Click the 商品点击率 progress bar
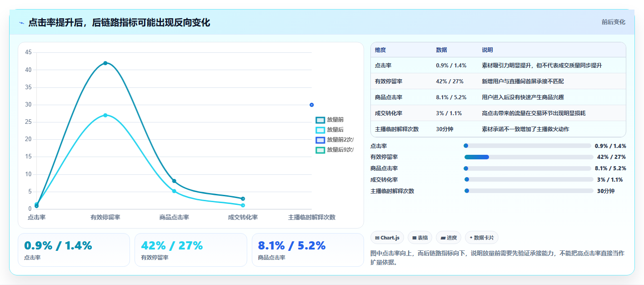 [527, 168]
